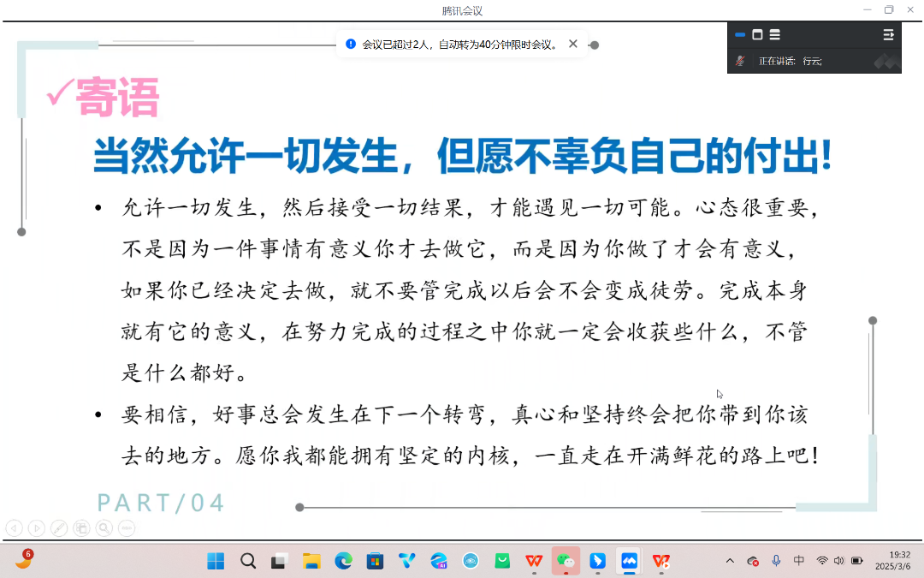Select the pen annotation tool on slide
This screenshot has height=578, width=924.
59,528
